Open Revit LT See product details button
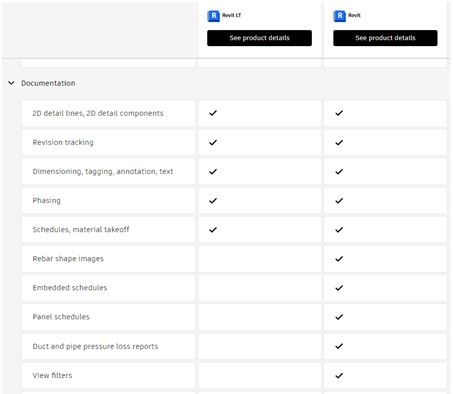 point(259,38)
